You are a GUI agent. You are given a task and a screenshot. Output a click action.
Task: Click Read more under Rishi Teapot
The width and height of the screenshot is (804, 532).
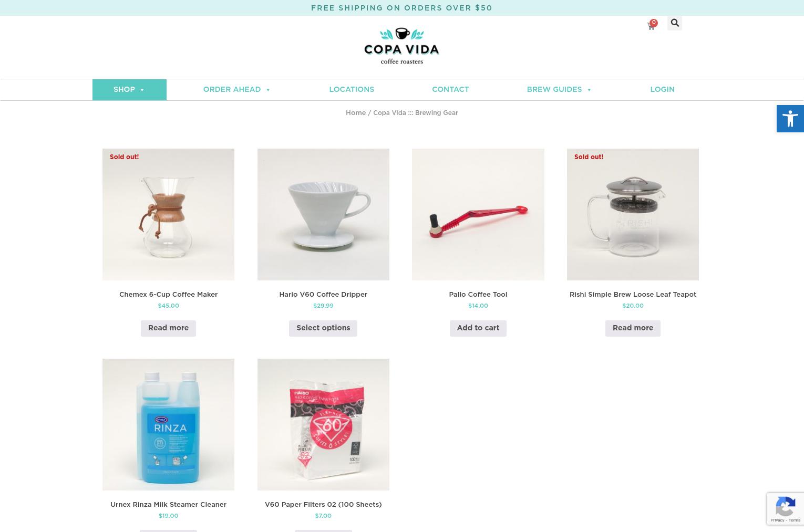(x=633, y=328)
